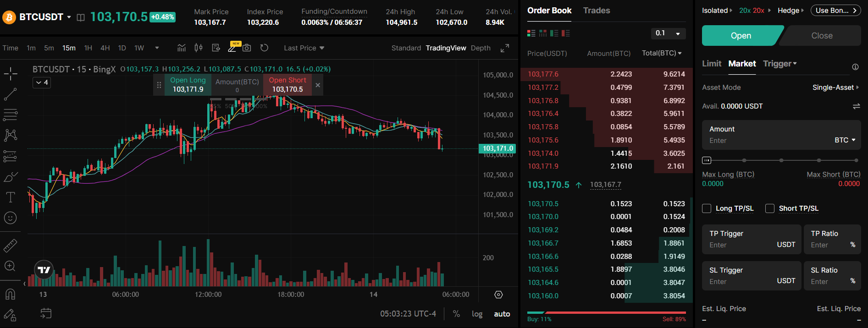
Task: Open chart settings gear icon
Action: tap(499, 295)
